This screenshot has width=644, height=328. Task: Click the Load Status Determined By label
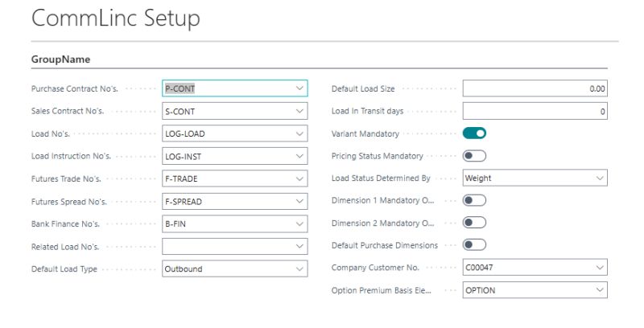381,178
